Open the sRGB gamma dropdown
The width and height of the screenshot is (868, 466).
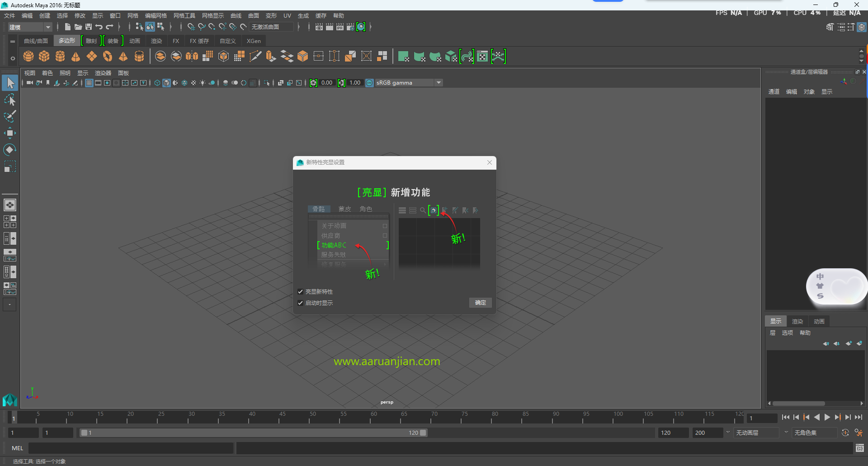point(439,82)
